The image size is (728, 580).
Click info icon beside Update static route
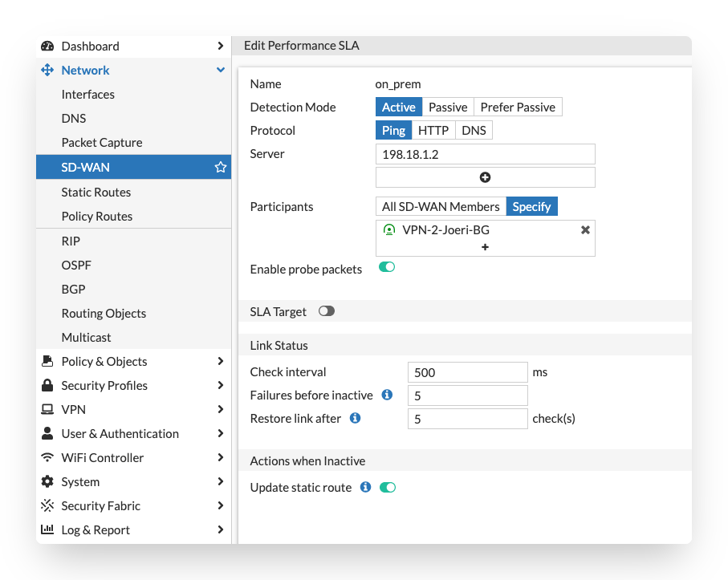365,487
